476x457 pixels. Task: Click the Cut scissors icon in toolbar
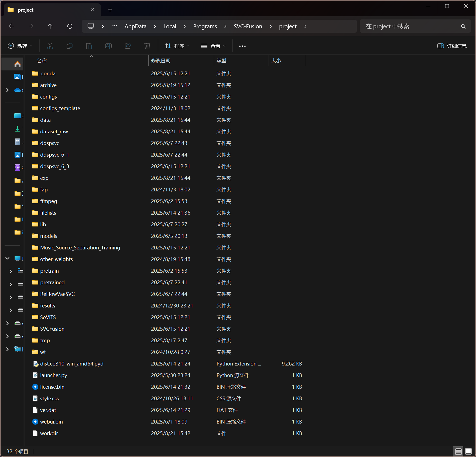(50, 46)
